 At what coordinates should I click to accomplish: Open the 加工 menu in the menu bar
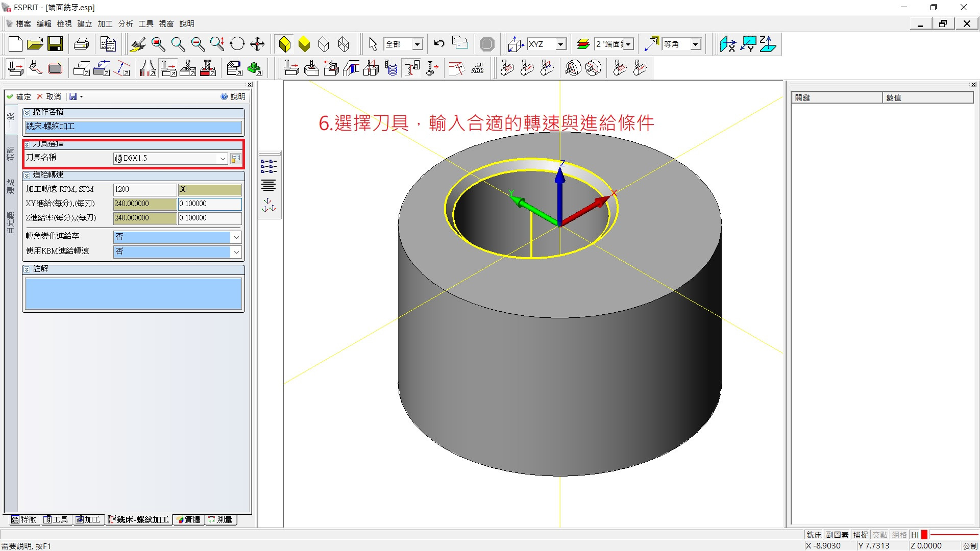pos(105,23)
